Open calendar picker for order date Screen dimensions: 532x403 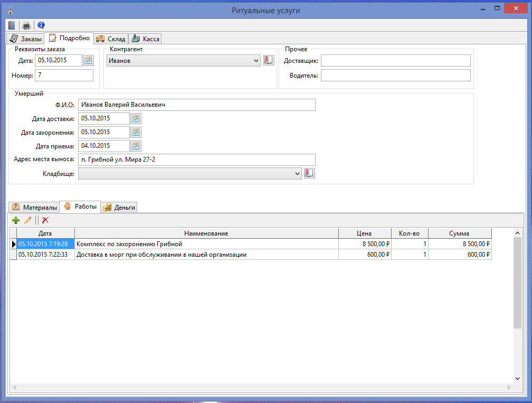pos(88,60)
